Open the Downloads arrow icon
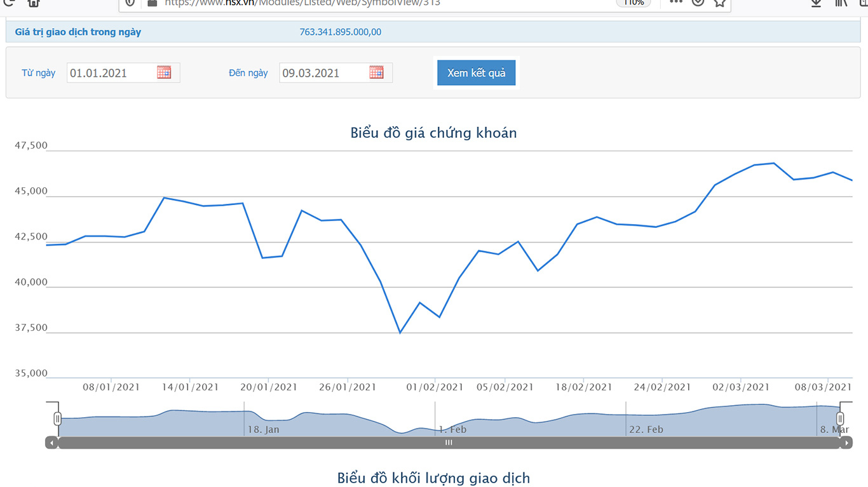 (817, 3)
